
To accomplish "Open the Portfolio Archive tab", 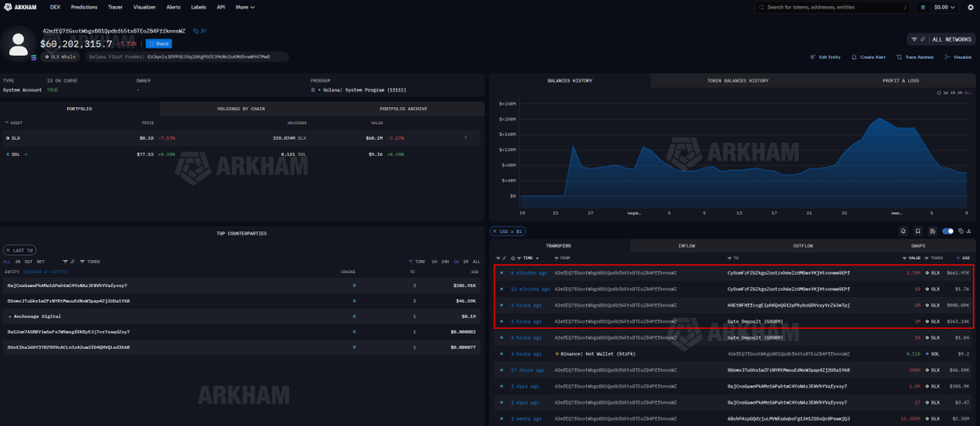I will (x=402, y=108).
